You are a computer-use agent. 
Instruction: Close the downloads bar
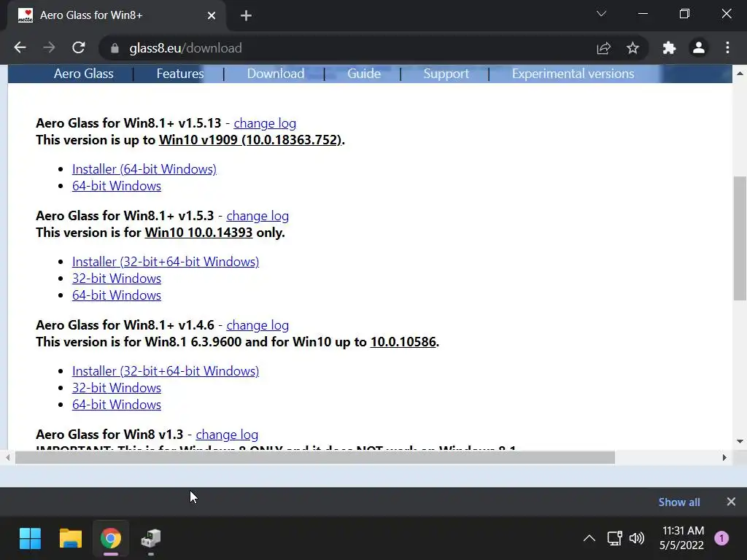point(731,502)
